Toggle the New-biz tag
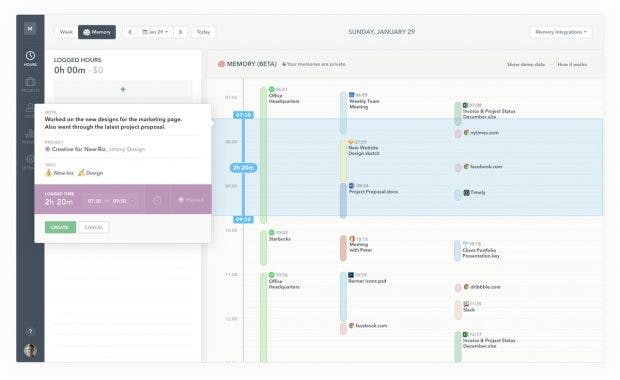 tap(60, 173)
